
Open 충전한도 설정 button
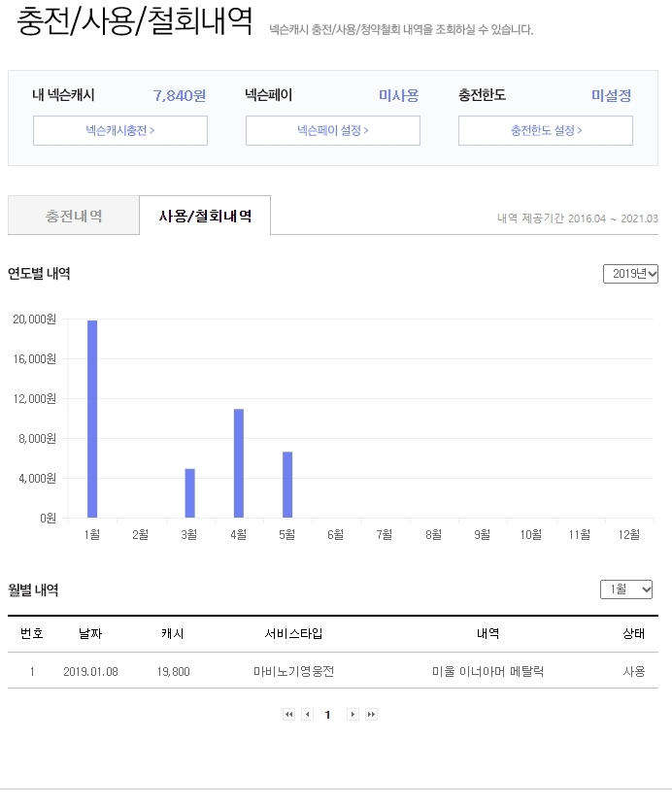click(546, 130)
